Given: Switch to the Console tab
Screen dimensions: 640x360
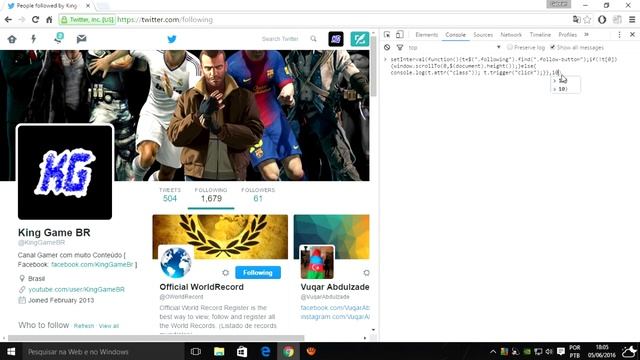Looking at the screenshot, I should click(456, 35).
